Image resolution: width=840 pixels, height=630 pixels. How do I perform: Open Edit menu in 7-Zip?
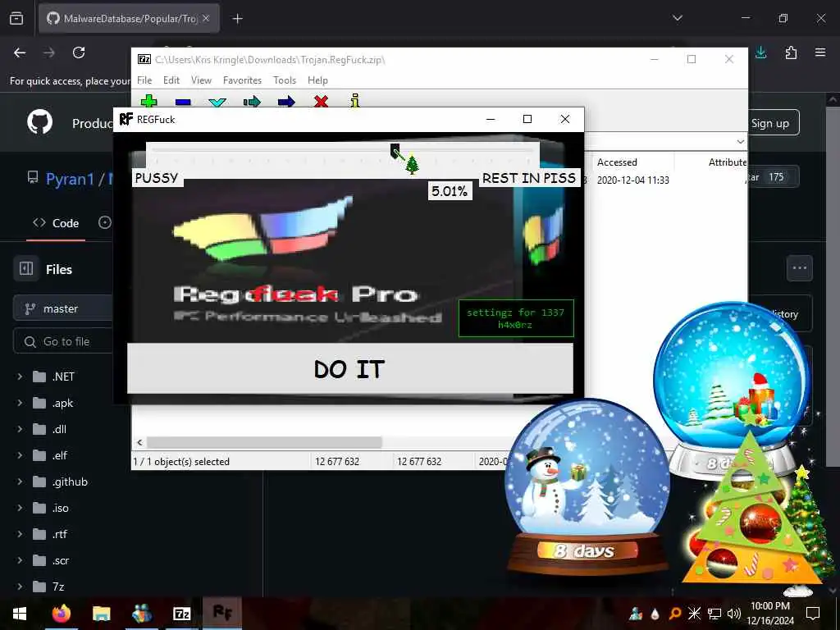click(x=171, y=80)
